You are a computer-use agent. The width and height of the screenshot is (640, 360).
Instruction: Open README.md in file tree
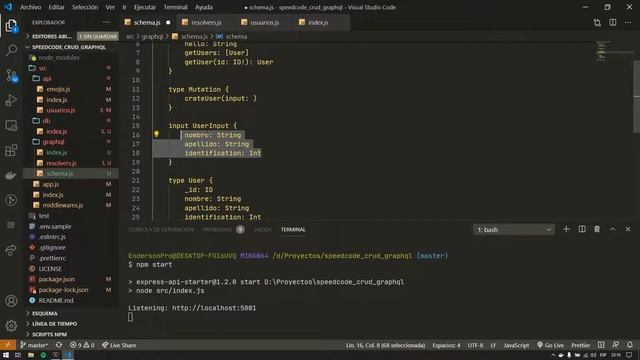[x=56, y=300]
